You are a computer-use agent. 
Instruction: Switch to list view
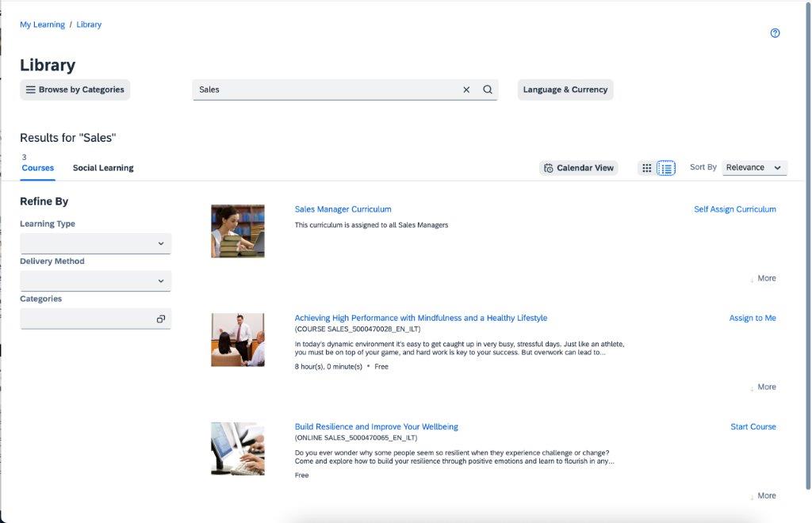pos(666,168)
